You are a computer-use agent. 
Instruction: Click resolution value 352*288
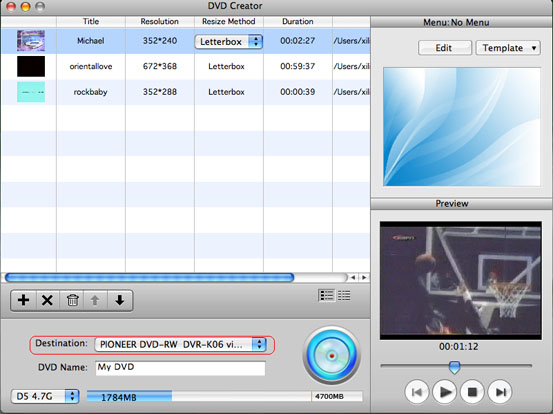160,92
